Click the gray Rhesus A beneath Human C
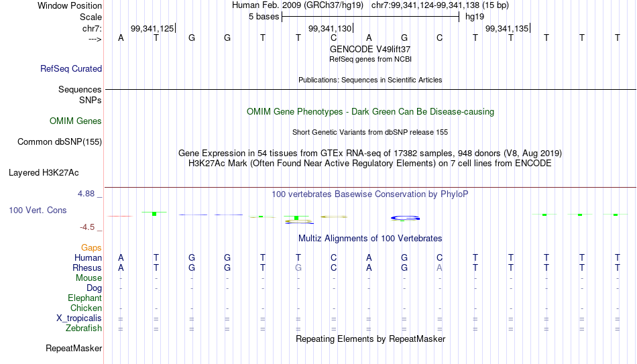This screenshot has width=637, height=364. (x=440, y=268)
